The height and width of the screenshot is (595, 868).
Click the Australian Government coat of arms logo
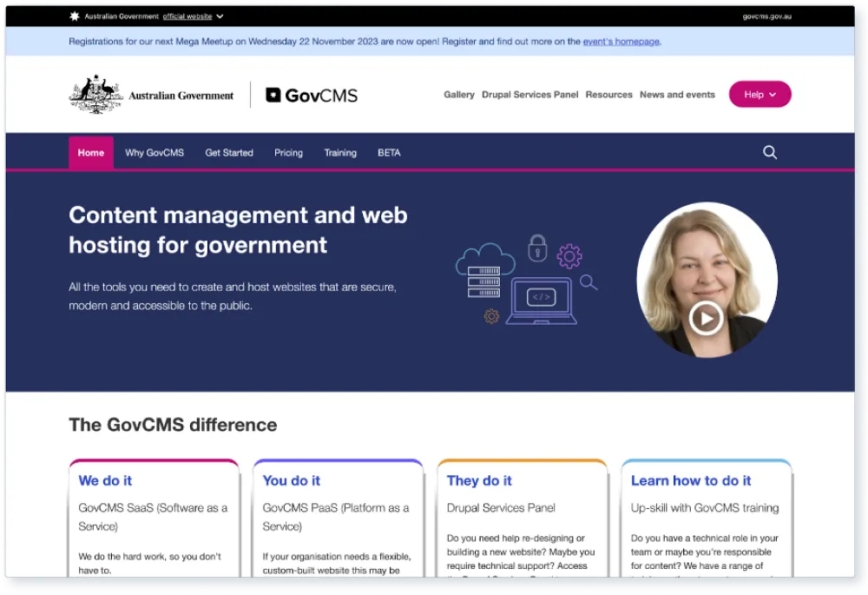click(95, 95)
